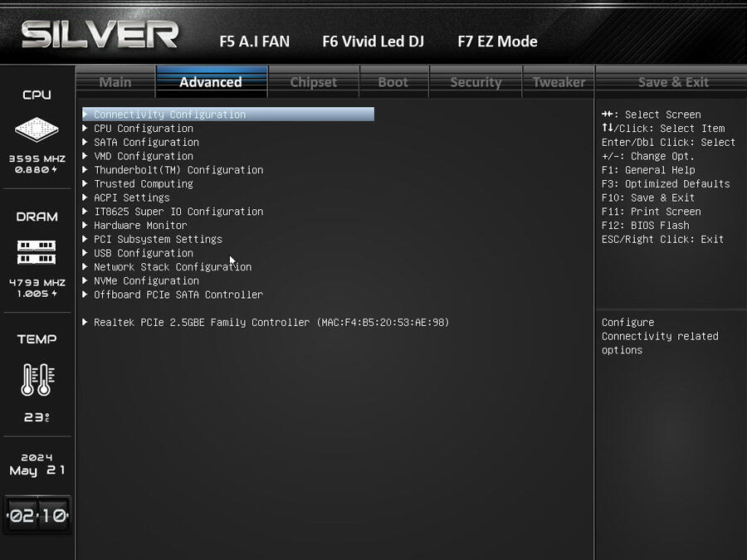Viewport: 747px width, 560px height.
Task: Click the arrow beside VMD Configuration
Action: 85,156
